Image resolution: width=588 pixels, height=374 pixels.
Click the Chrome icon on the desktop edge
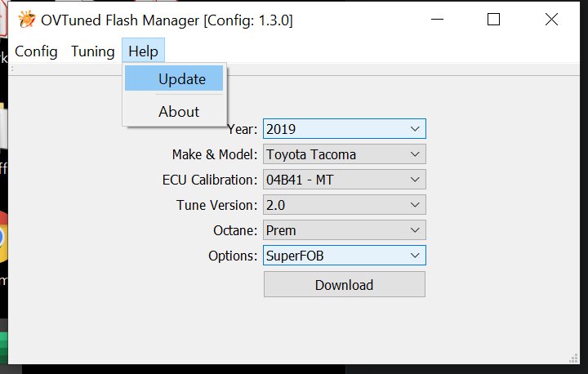point(3,236)
